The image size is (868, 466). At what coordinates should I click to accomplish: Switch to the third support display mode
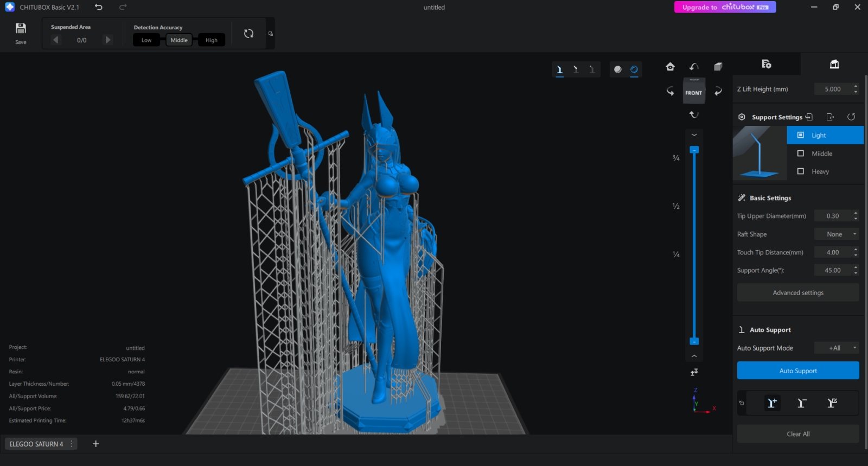pos(592,69)
